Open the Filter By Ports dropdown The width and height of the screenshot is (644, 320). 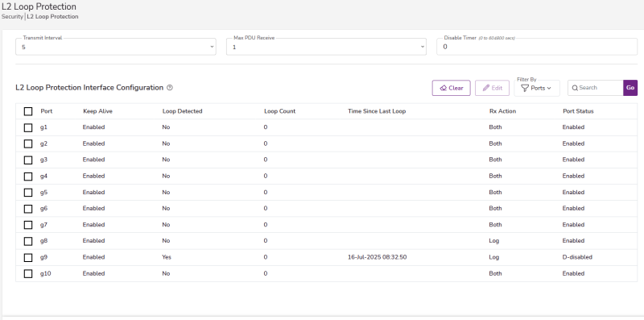537,88
